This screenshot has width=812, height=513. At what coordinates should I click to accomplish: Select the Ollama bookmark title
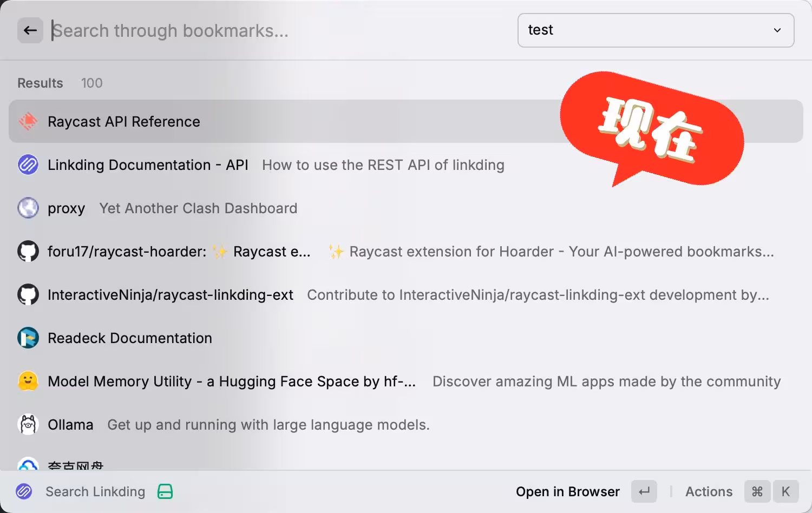point(70,425)
